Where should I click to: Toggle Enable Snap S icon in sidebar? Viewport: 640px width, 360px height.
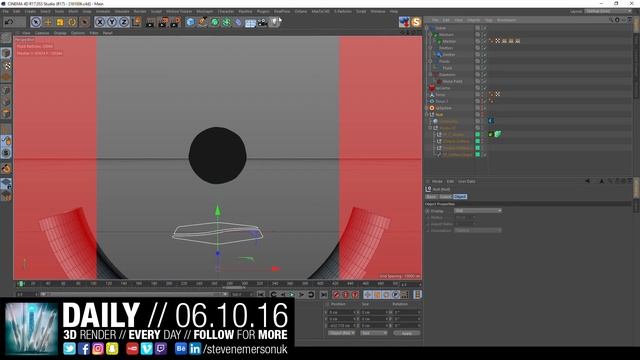6,153
